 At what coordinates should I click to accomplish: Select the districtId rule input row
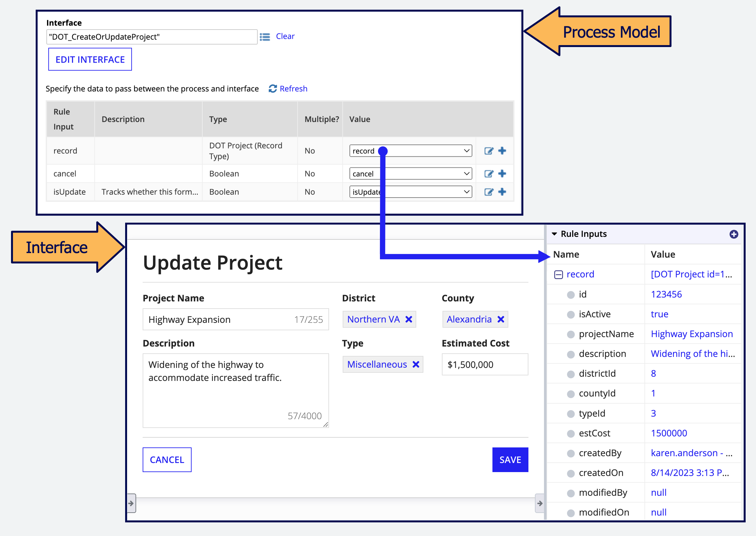pos(644,374)
